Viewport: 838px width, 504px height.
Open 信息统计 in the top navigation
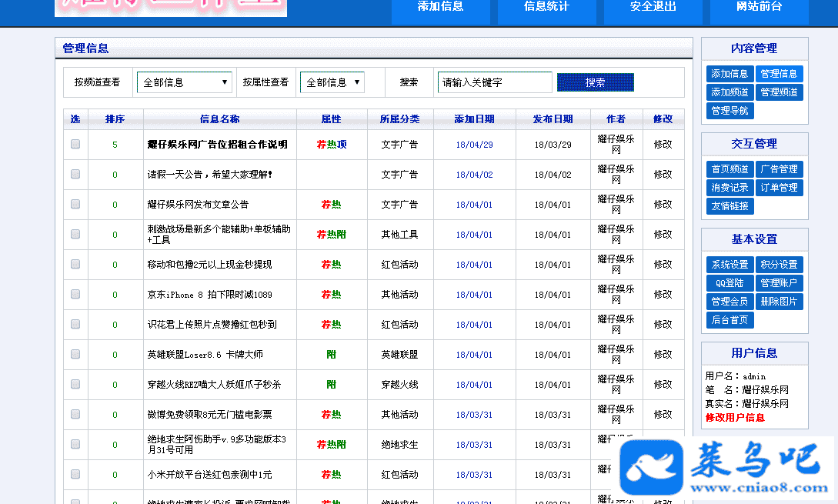(x=546, y=7)
